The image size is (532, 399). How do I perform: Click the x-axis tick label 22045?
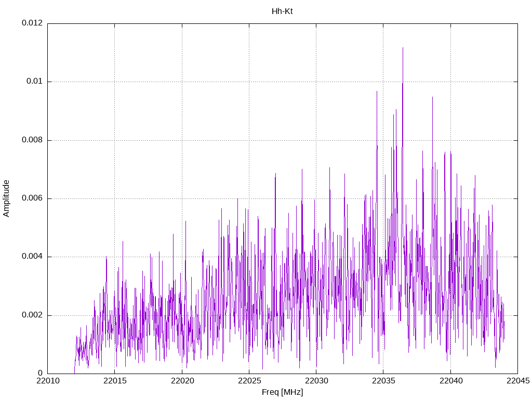518,381
